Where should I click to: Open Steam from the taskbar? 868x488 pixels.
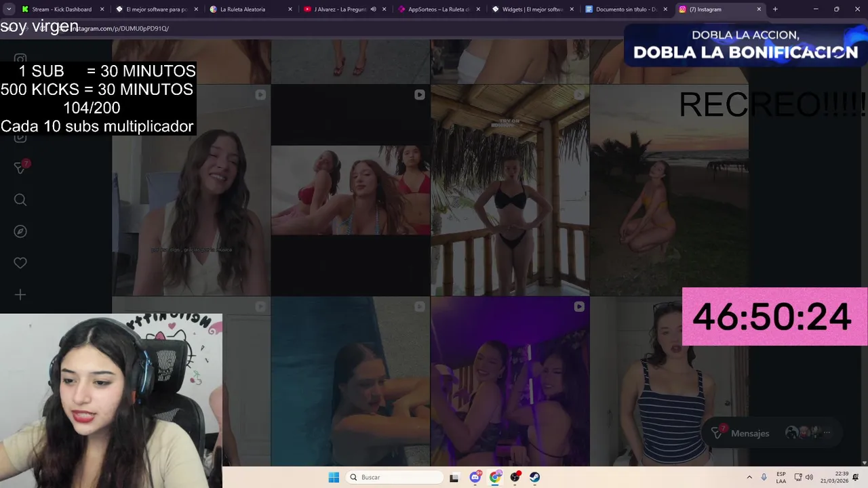click(x=535, y=477)
